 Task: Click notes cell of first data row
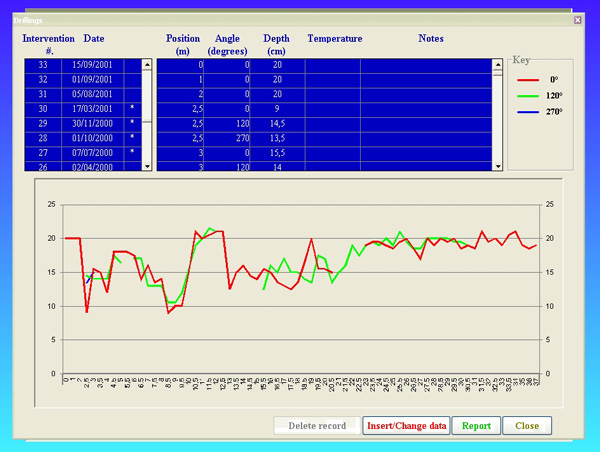coord(426,65)
